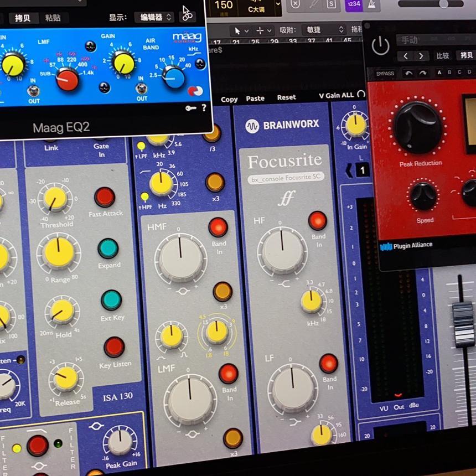Open the 编辑器 display dropdown in Maag EQ2
Viewport: 476px width, 476px height.
(154, 17)
